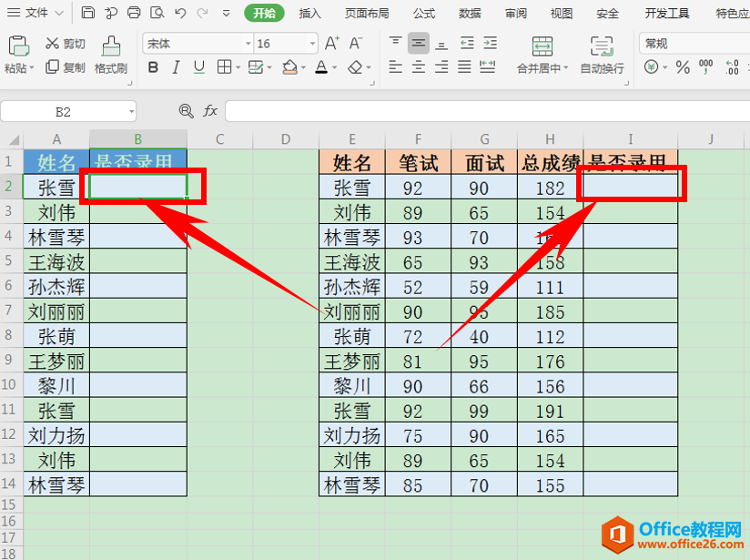The width and height of the screenshot is (750, 560).
Task: Click inside the formula bar input
Action: click(487, 111)
